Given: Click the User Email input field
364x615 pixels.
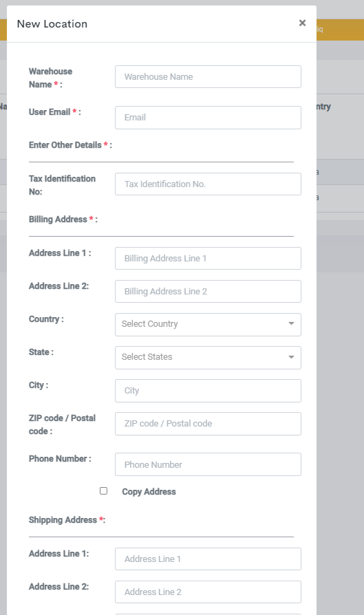Looking at the screenshot, I should click(x=208, y=117).
